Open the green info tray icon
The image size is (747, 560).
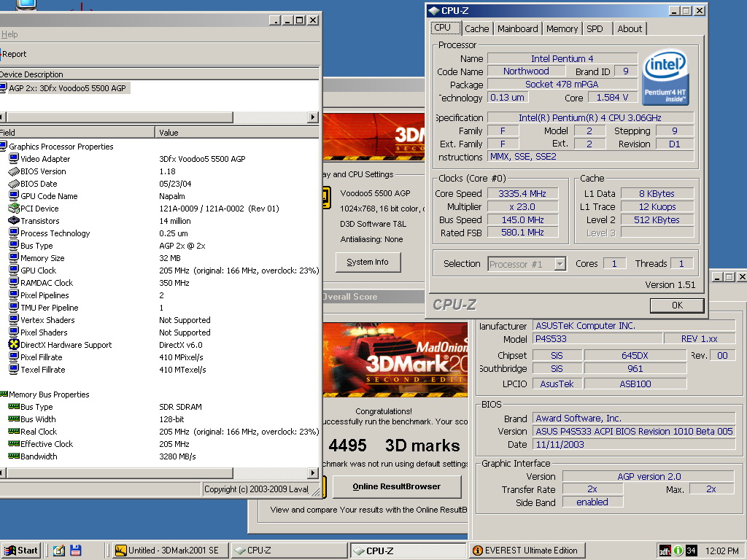[x=678, y=551]
